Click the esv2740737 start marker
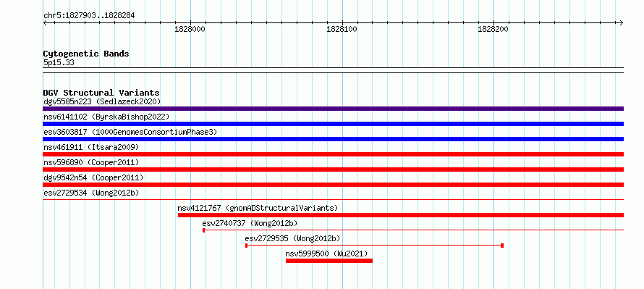 204,230
